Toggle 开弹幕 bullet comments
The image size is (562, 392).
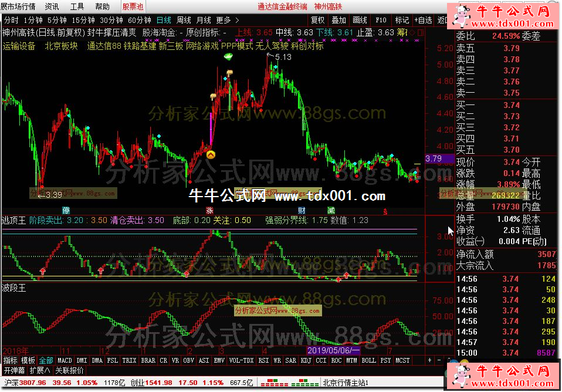point(15,370)
